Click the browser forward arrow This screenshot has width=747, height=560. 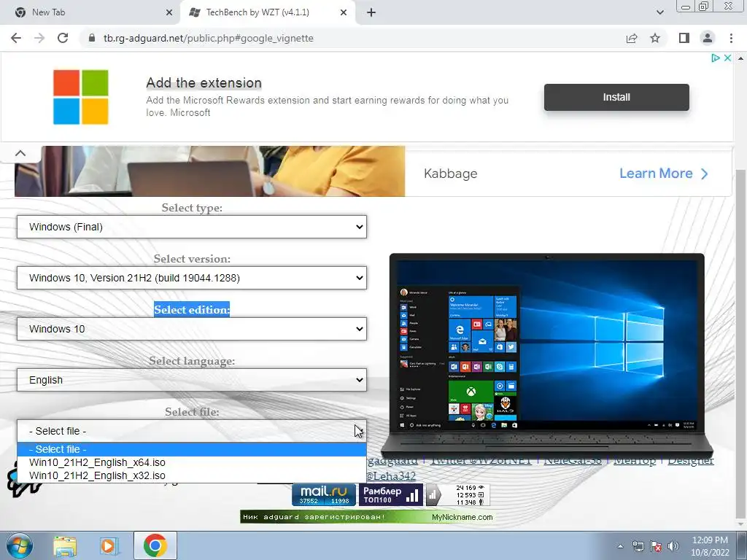(x=39, y=38)
